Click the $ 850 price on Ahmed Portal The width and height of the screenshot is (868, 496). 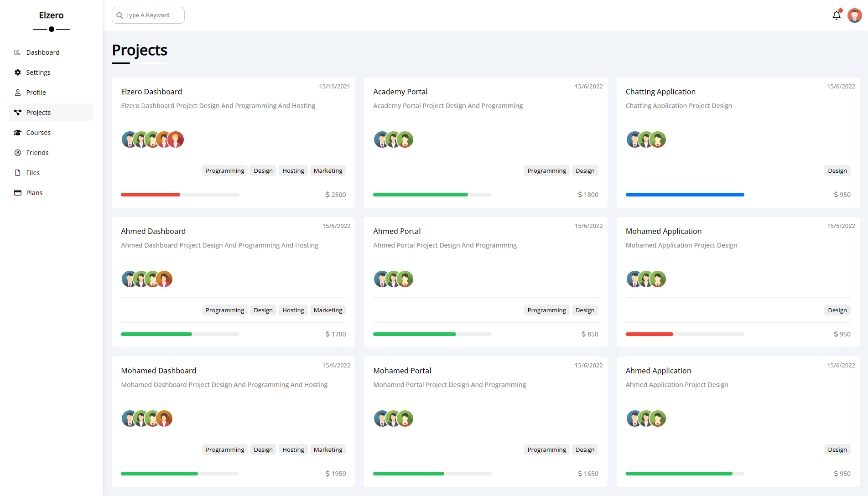[590, 334]
